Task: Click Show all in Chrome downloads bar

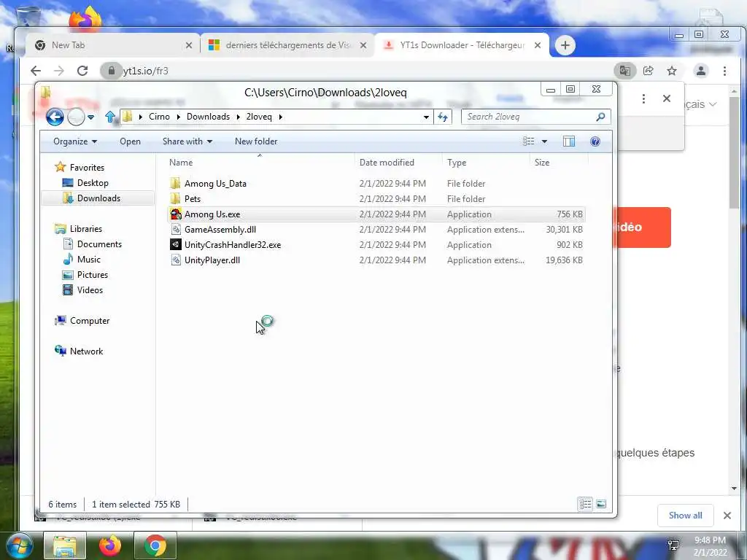Action: (x=685, y=516)
